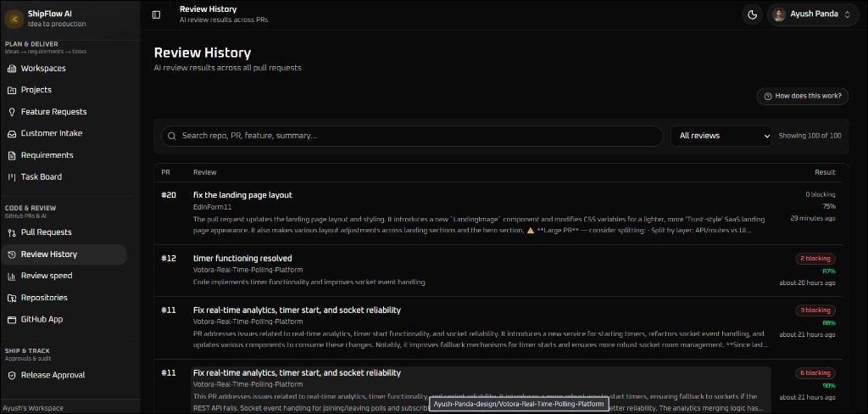Switch theme with the moon icon
Screen dimensions: 868x414
pos(753,15)
